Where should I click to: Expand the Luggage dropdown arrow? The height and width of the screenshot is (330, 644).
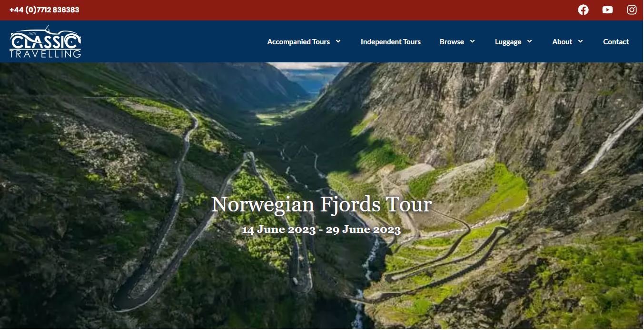coord(529,41)
